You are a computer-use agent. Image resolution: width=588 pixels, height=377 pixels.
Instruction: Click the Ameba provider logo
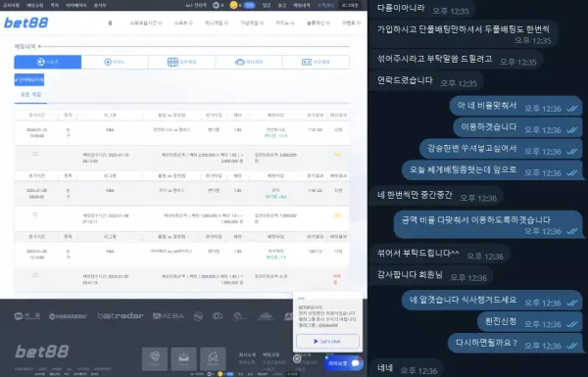(x=169, y=316)
